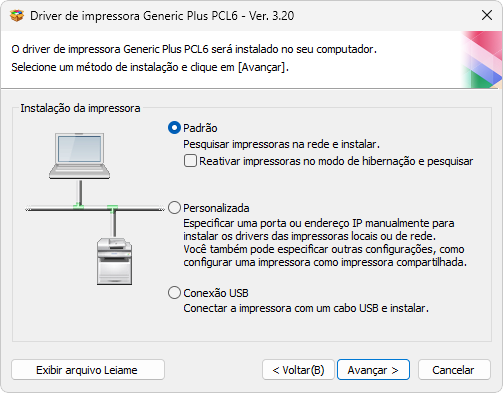Click the Padrão label text

(200, 128)
